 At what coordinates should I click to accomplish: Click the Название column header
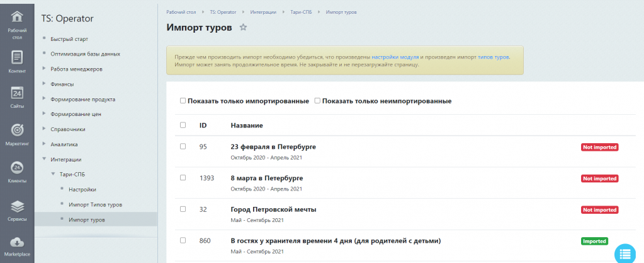coord(247,125)
